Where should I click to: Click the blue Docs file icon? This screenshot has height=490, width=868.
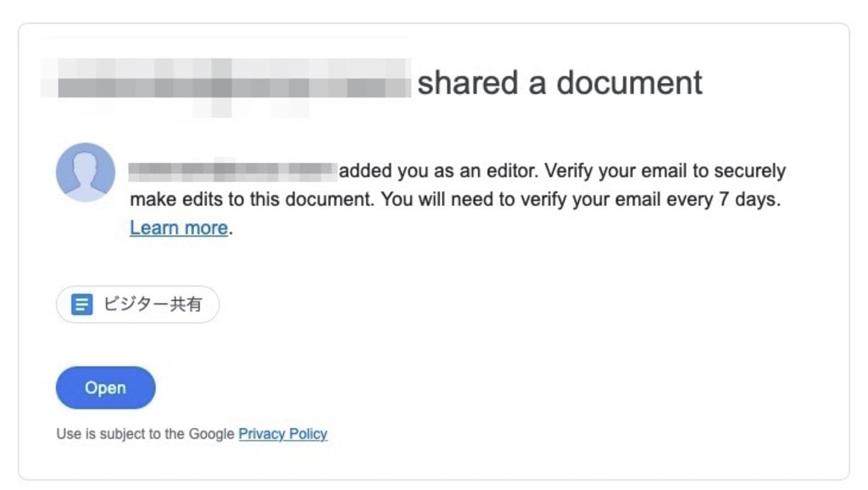coord(82,304)
